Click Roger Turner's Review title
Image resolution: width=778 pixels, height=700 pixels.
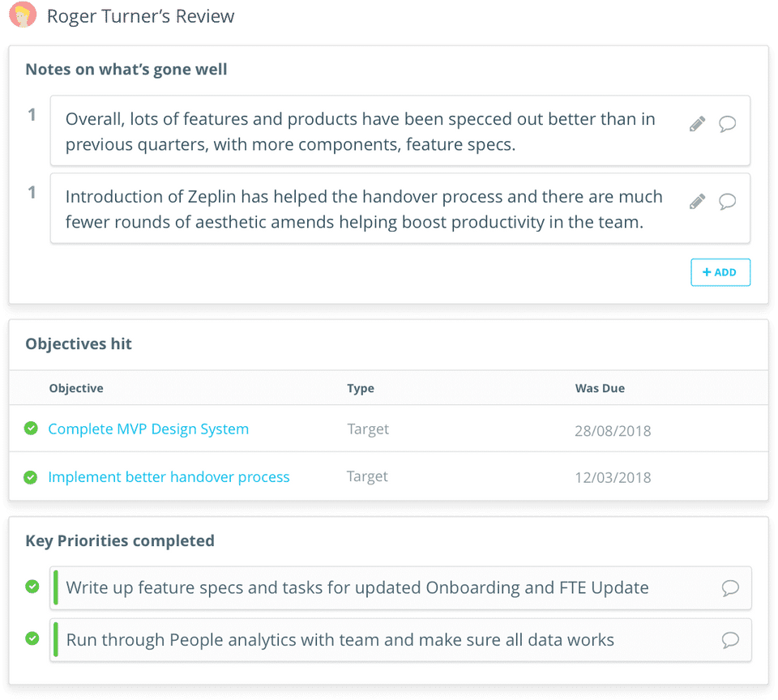141,16
